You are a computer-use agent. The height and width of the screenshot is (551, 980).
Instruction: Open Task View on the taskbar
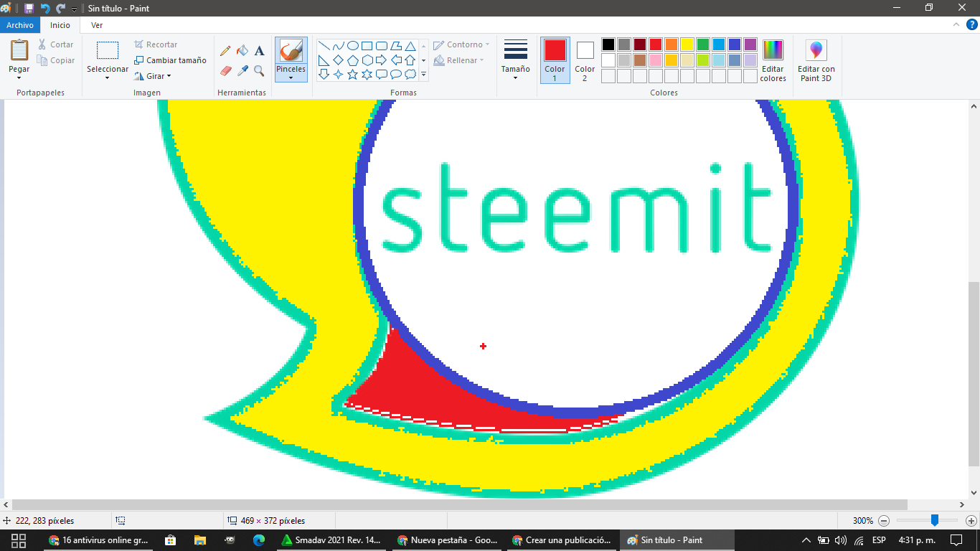pos(19,540)
